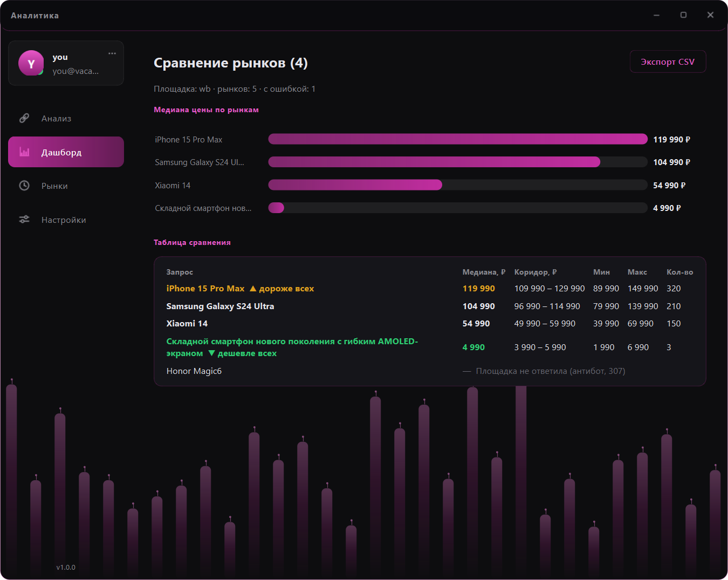Click the sliders icon beside Настройки

tap(24, 220)
